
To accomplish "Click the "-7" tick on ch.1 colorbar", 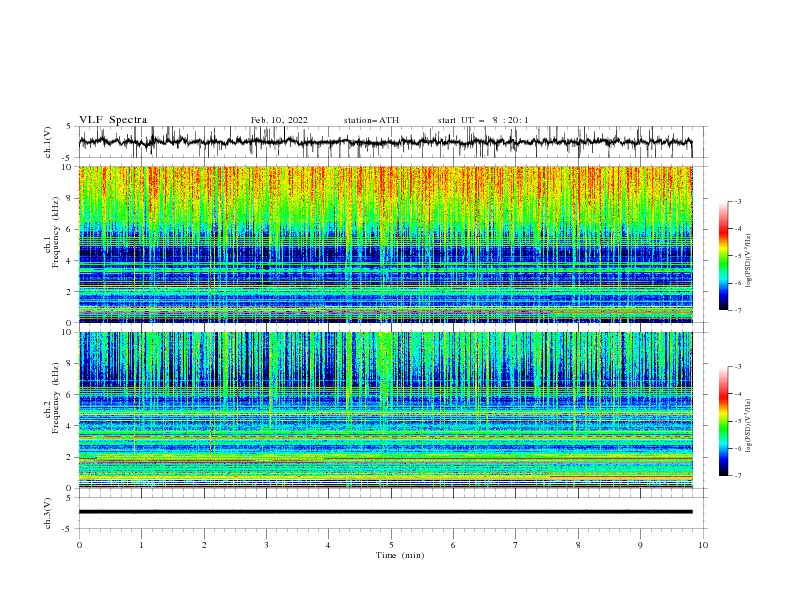I will 738,310.
